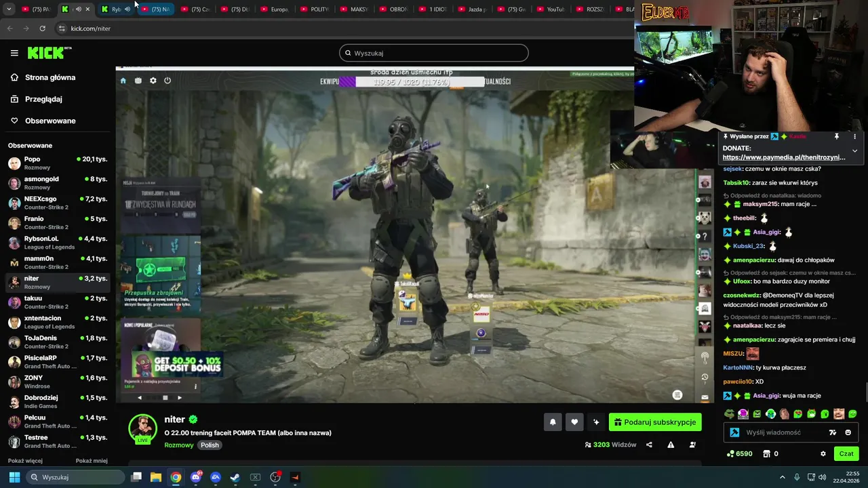Viewport: 868px width, 488px height.
Task: Click the notification bell button under the stream
Action: [553, 422]
